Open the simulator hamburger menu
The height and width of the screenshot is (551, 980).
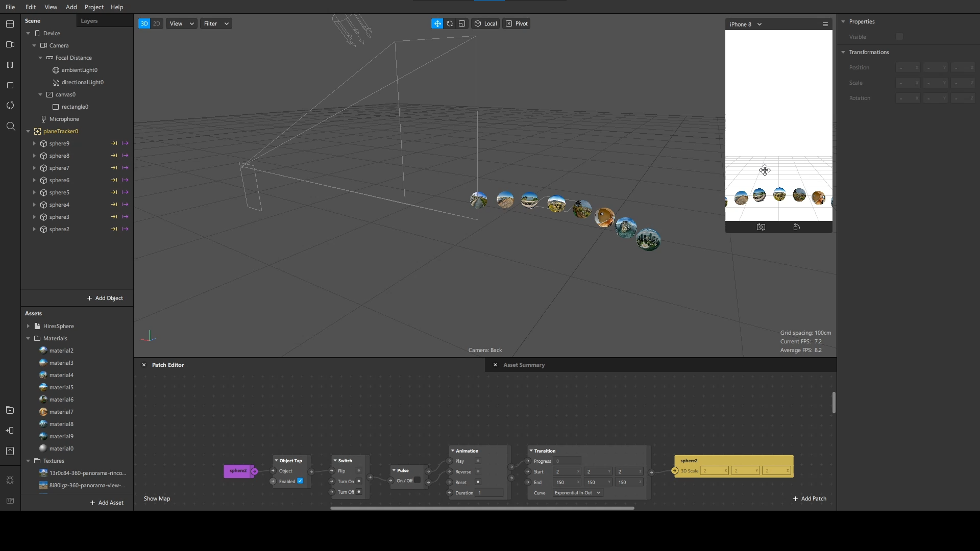click(825, 24)
